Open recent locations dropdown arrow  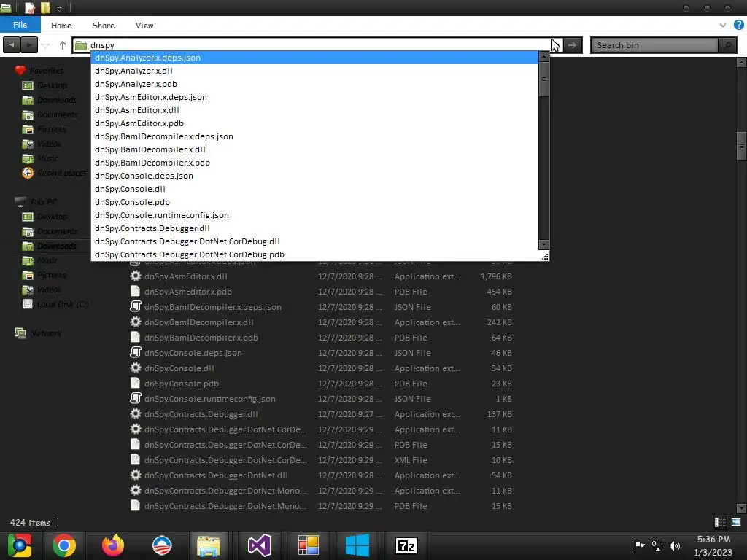pyautogui.click(x=46, y=45)
